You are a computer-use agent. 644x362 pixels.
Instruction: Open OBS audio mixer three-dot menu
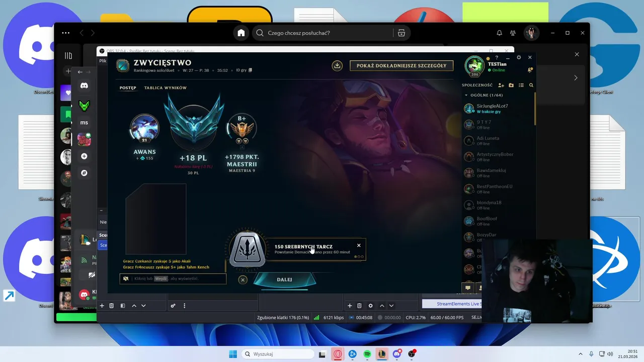tap(185, 306)
